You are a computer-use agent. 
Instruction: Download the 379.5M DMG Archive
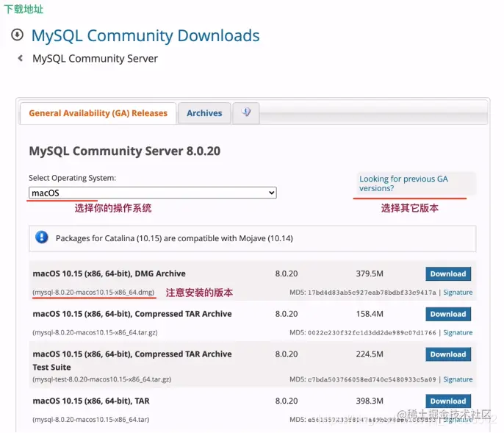pos(448,273)
